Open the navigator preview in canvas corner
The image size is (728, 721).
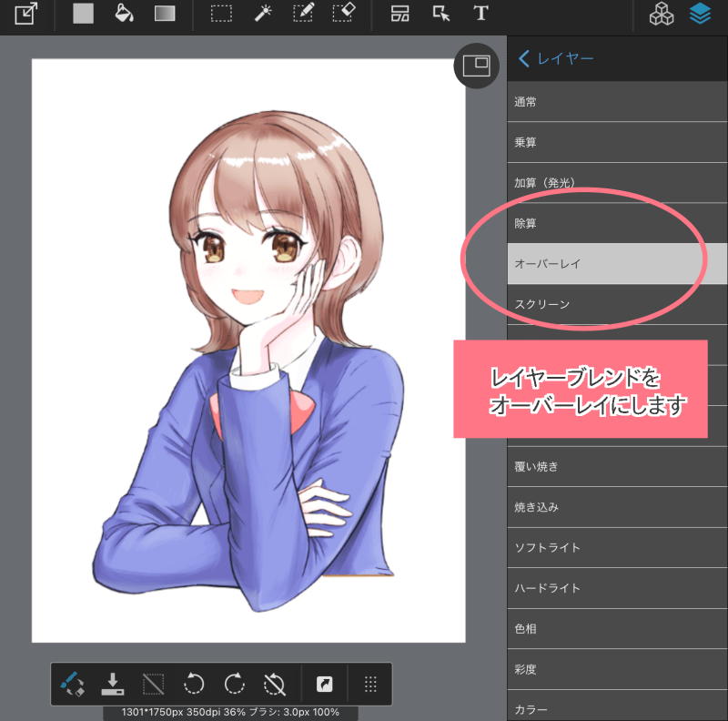pos(476,66)
